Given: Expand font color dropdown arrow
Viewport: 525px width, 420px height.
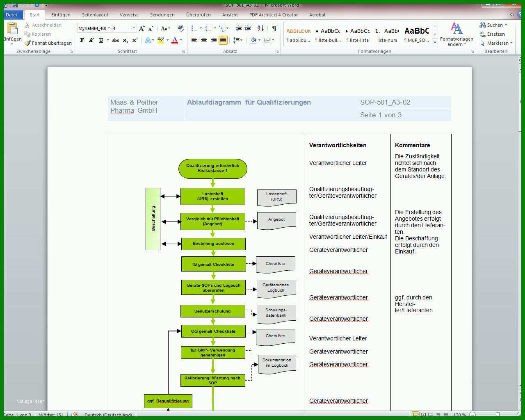Looking at the screenshot, I should [181, 40].
